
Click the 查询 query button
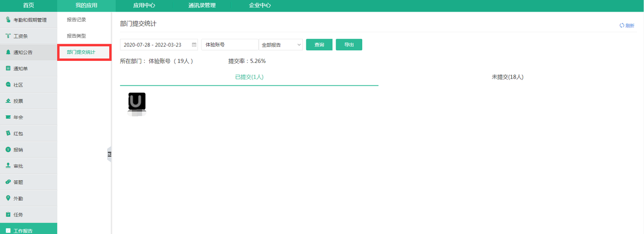click(319, 45)
